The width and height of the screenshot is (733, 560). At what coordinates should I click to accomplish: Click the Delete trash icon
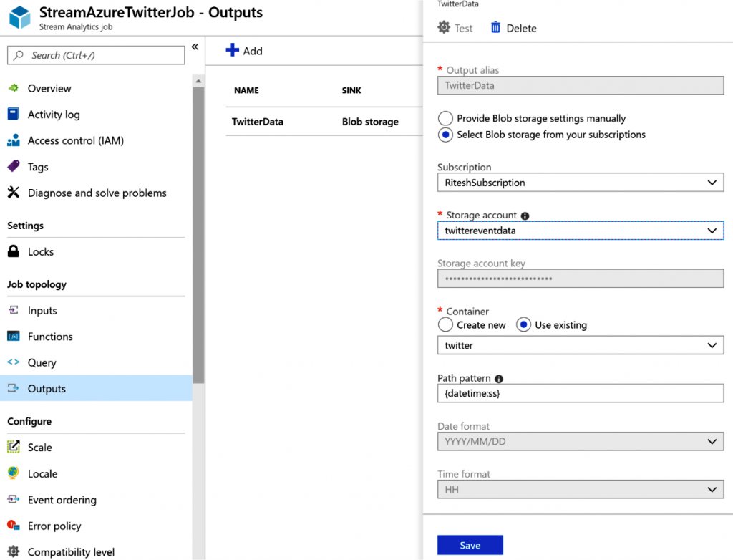click(496, 28)
